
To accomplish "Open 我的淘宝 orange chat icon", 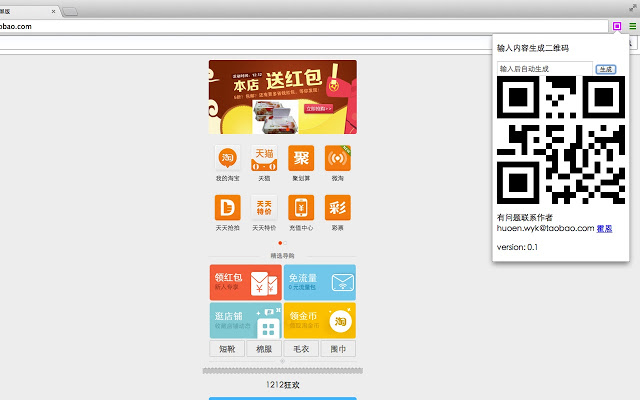I will [x=227, y=158].
